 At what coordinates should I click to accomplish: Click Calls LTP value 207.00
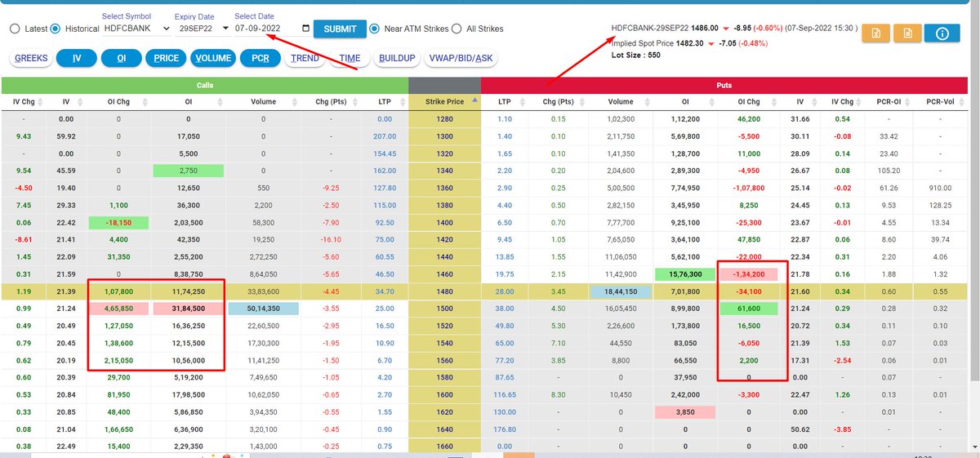(384, 138)
